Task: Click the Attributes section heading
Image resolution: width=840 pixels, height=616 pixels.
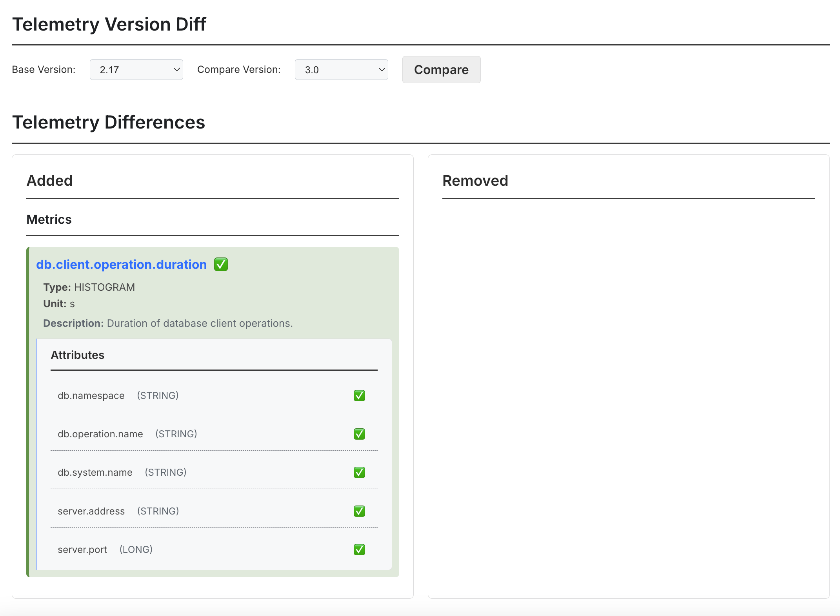Action: 78,355
